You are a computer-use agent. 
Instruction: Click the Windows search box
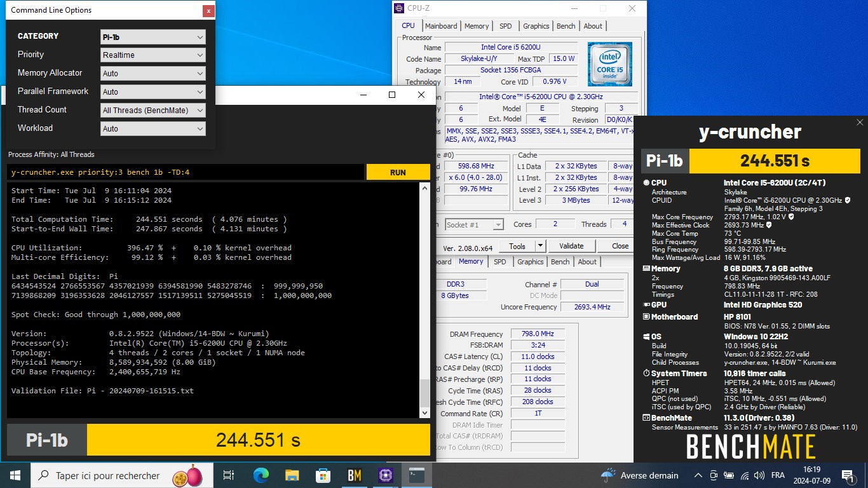121,475
